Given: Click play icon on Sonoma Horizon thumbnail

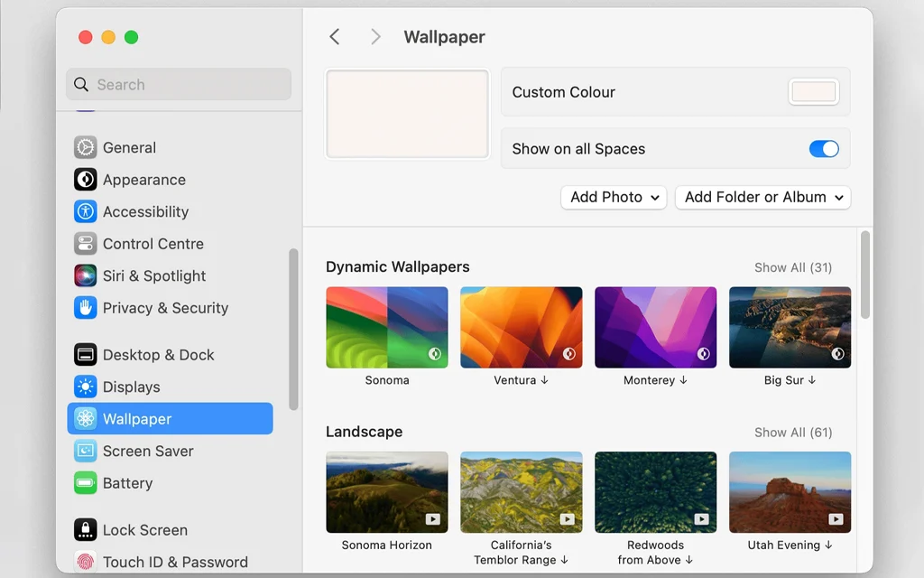Looking at the screenshot, I should point(433,519).
